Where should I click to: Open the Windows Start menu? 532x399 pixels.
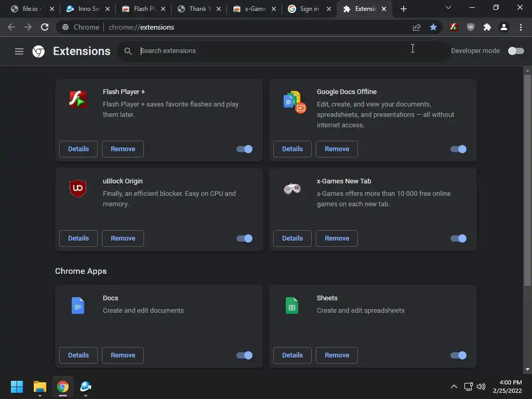click(17, 387)
